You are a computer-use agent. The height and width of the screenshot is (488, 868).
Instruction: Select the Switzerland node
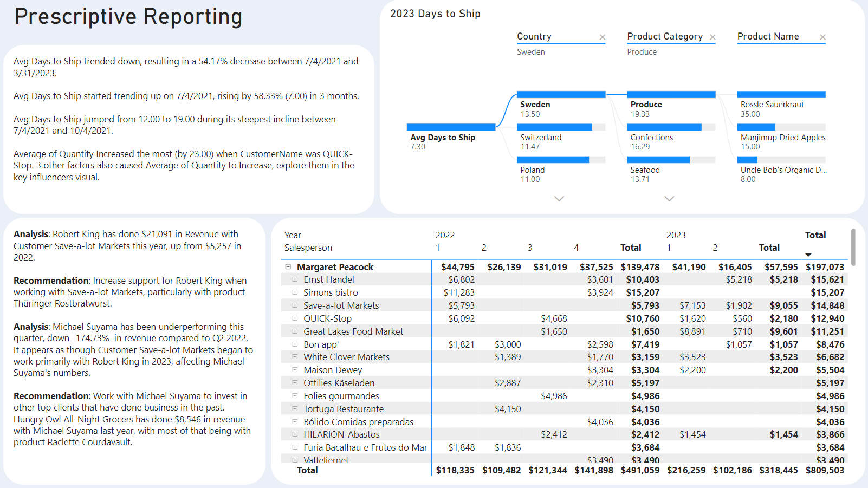[561, 138]
